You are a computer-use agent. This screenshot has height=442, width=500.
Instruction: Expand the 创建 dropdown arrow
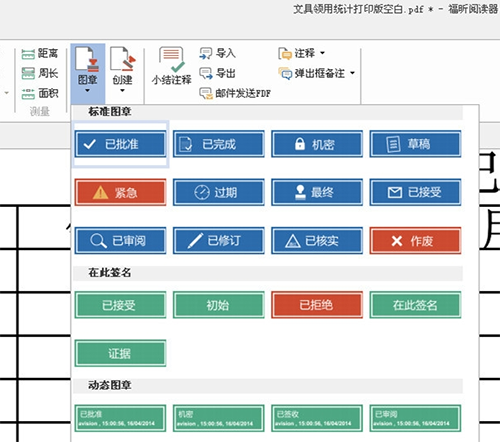point(122,90)
